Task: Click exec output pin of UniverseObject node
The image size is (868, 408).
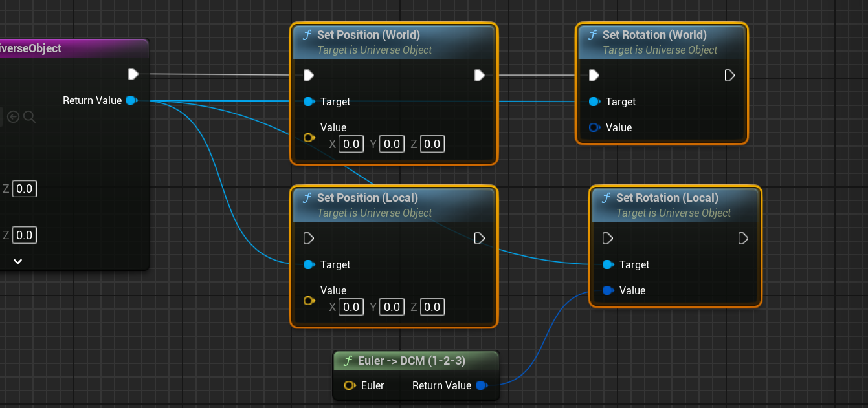Action: tap(133, 74)
